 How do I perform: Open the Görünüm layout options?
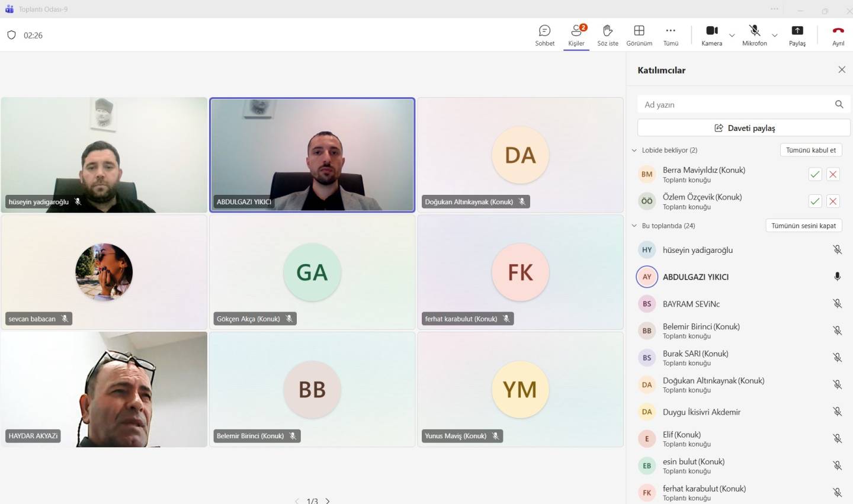[639, 35]
